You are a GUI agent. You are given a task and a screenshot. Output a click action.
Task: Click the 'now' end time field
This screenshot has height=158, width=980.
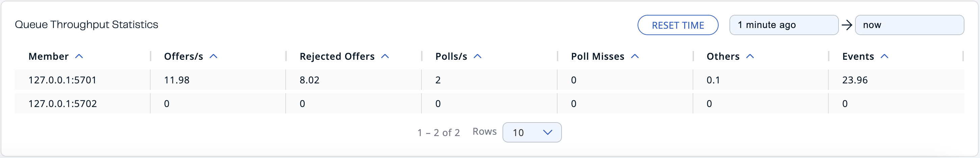(x=909, y=25)
